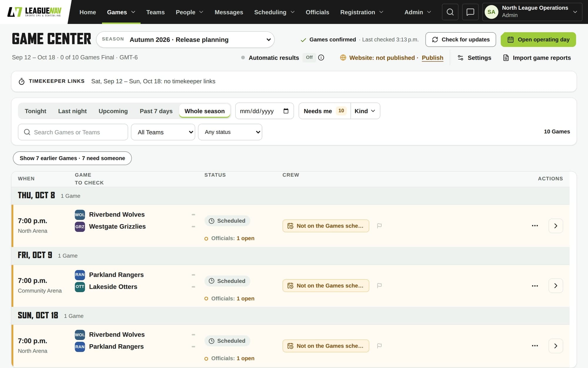Screen dimensions: 588x368
Task: Open the Any status dropdown
Action: coord(230,132)
